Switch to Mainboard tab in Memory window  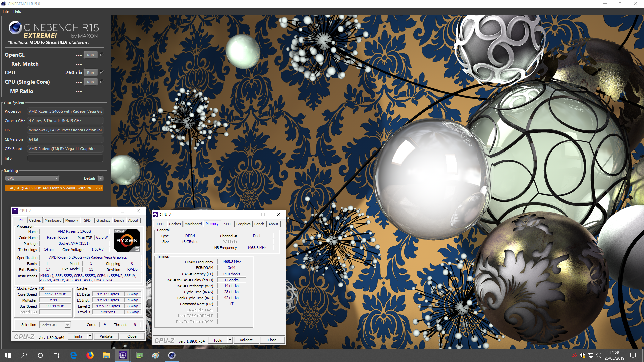coord(193,224)
